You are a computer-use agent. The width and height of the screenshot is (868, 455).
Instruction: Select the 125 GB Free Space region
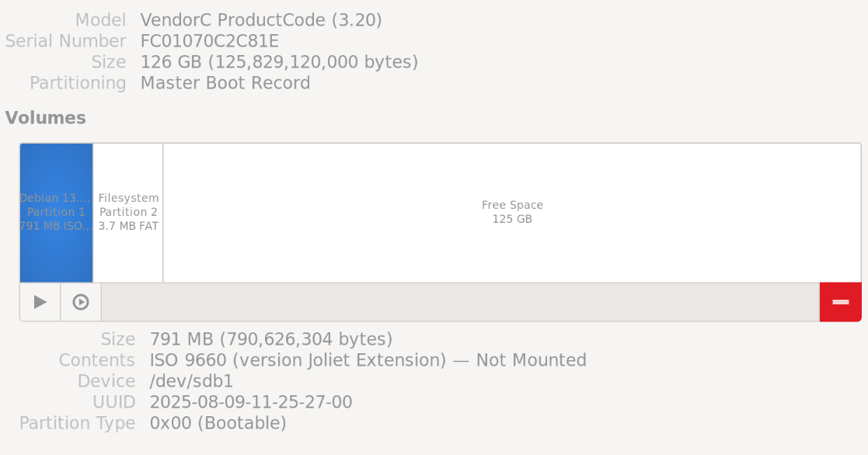[512, 212]
